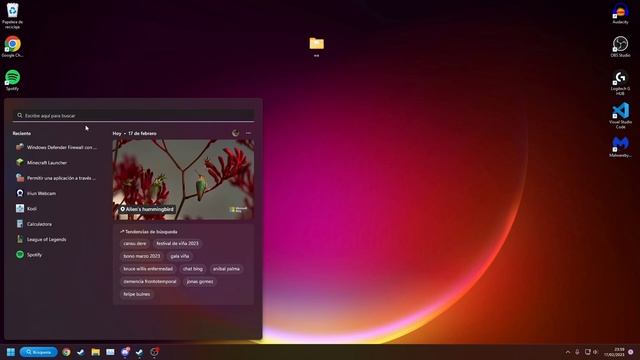
Task: Click the "Allen's hummingbird" location label
Action: click(147, 209)
